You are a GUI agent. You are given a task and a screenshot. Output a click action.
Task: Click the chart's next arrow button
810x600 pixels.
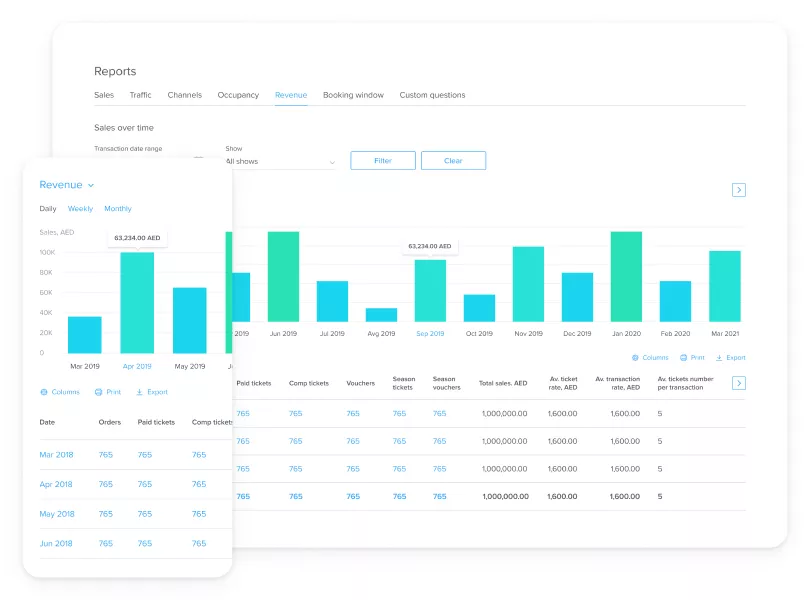tap(739, 190)
